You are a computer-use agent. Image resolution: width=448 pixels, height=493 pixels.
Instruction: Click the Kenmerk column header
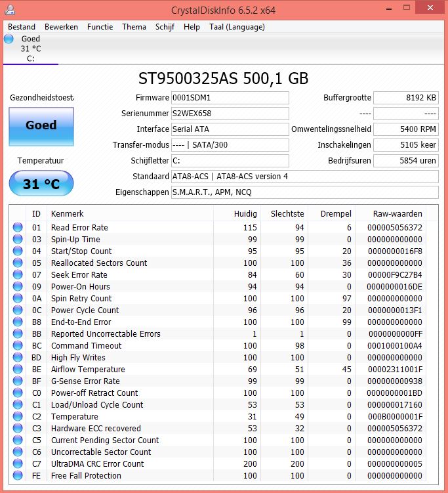(x=130, y=214)
